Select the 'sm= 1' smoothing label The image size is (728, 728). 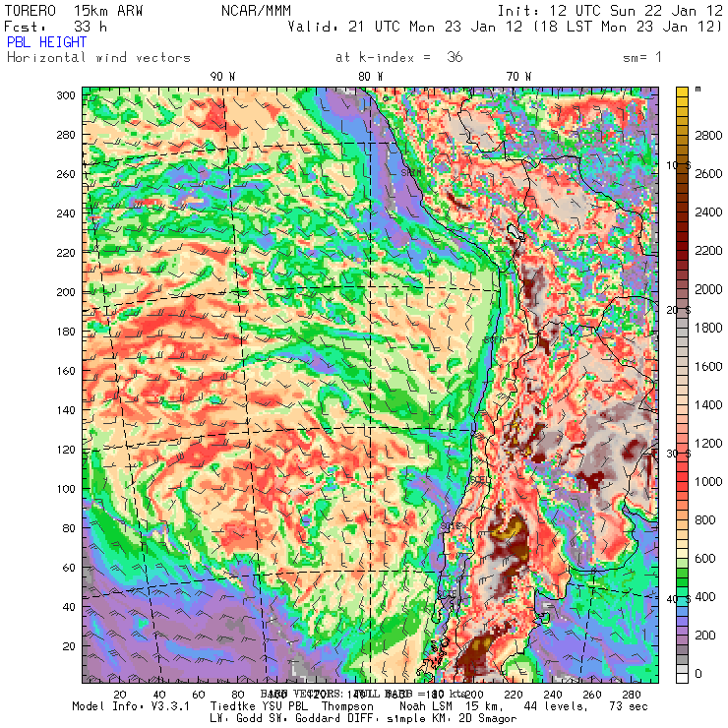point(642,57)
